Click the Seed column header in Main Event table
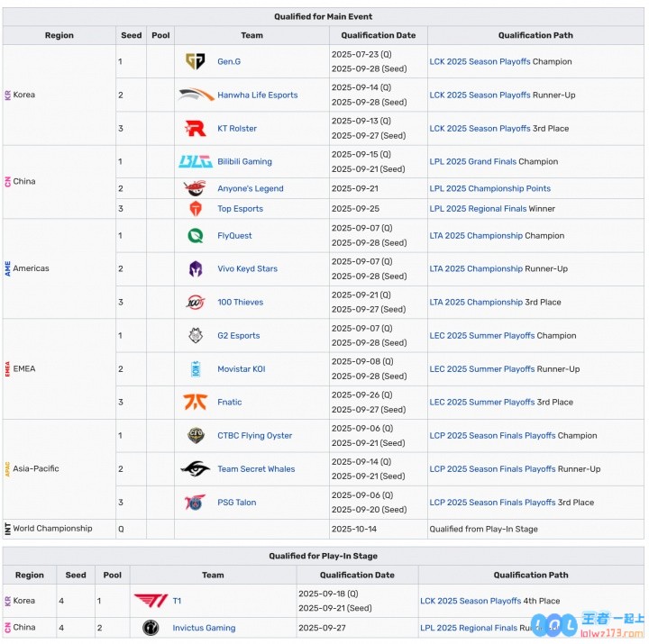 tap(131, 35)
